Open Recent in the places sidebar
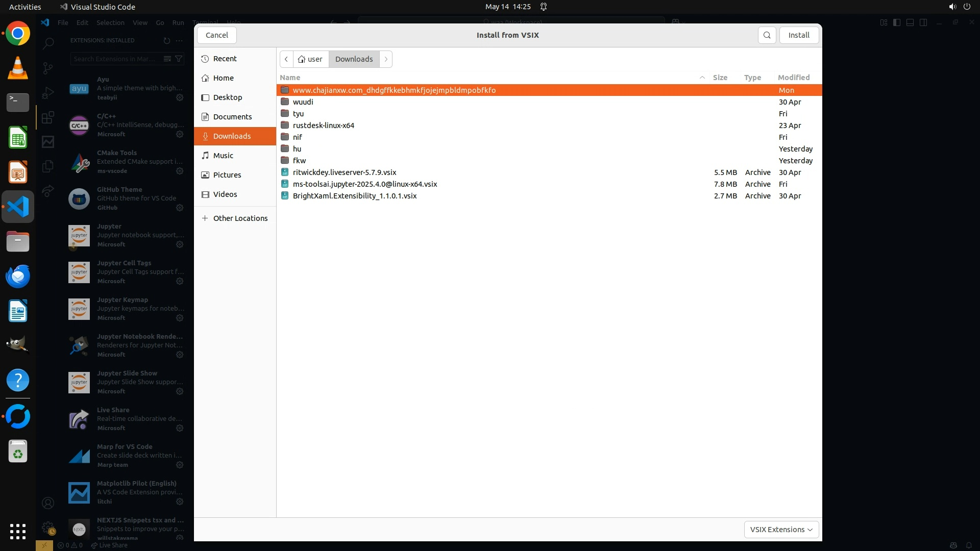This screenshot has height=551, width=980. point(225,59)
